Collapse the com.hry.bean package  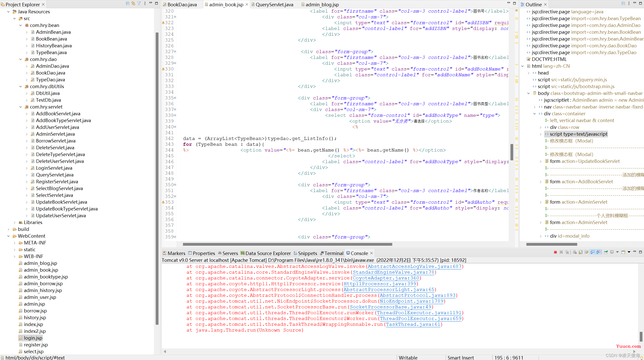tap(21, 25)
